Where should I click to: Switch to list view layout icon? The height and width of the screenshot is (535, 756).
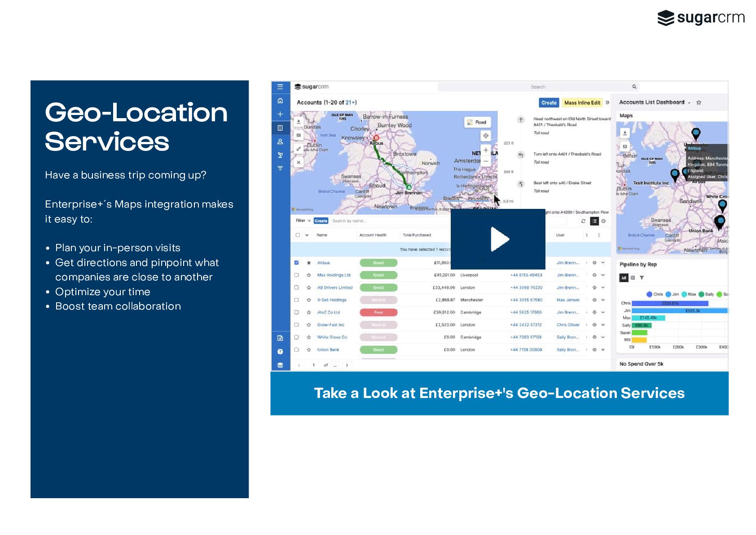tap(594, 221)
